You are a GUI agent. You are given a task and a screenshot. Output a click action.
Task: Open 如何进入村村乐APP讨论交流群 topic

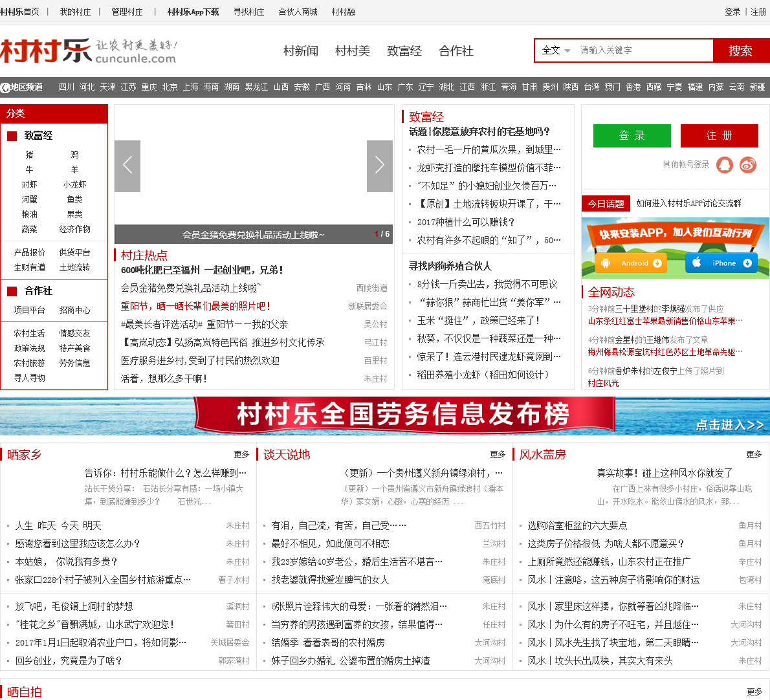pyautogui.click(x=688, y=204)
